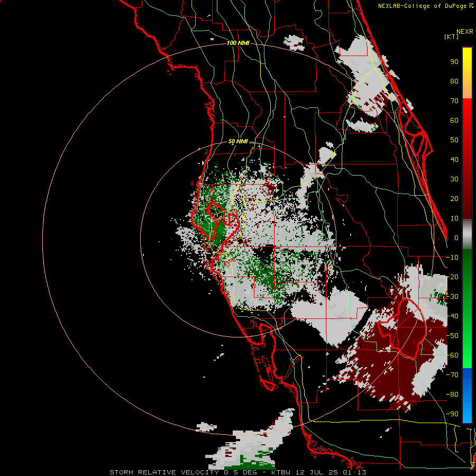Viewport: 476px width, 476px height.
Task: Click the -20 scale value
Action: pyautogui.click(x=452, y=277)
